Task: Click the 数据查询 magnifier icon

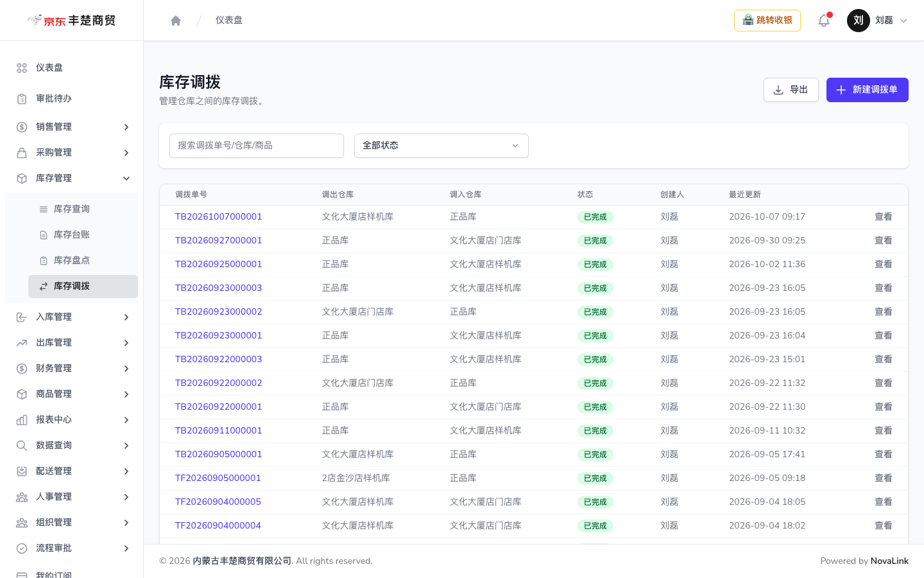Action: tap(22, 446)
